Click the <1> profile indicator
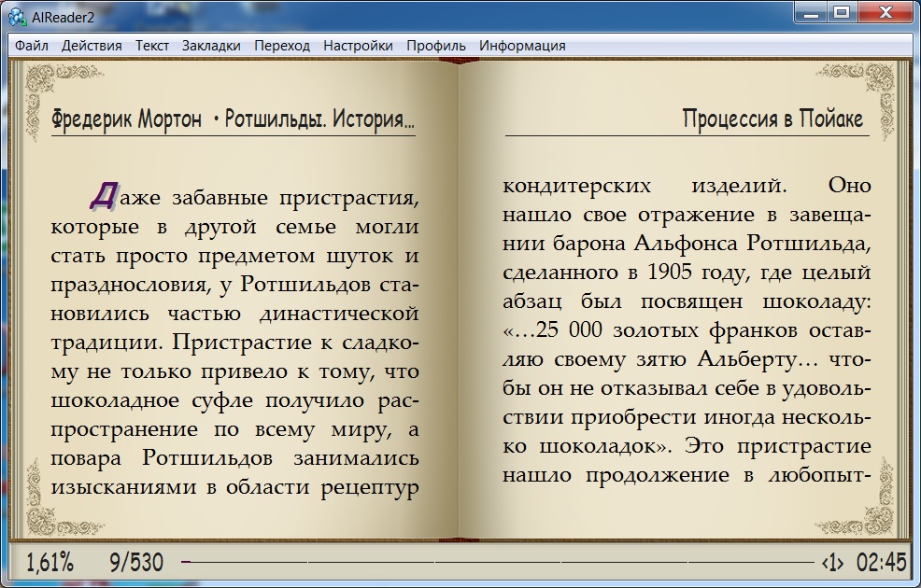 coord(832,563)
